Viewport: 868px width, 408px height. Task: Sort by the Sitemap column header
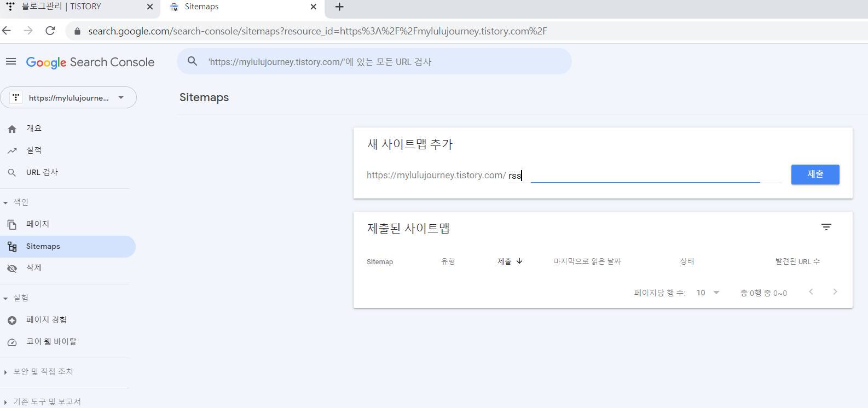tap(380, 261)
